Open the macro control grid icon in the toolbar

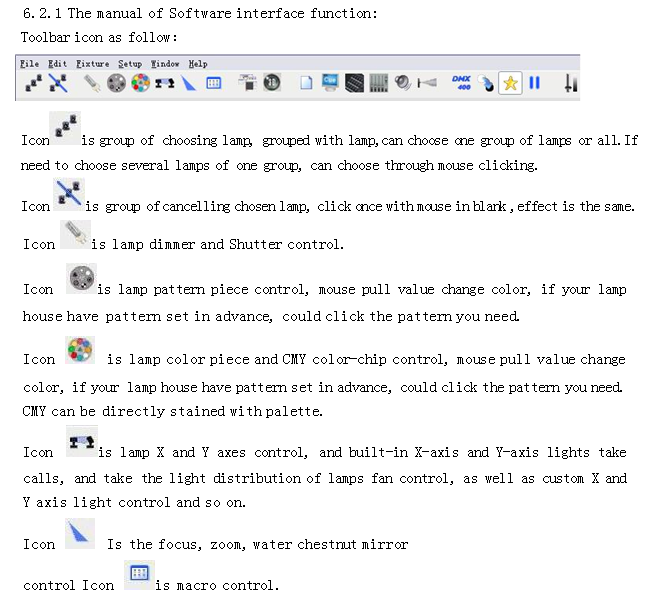(x=214, y=83)
